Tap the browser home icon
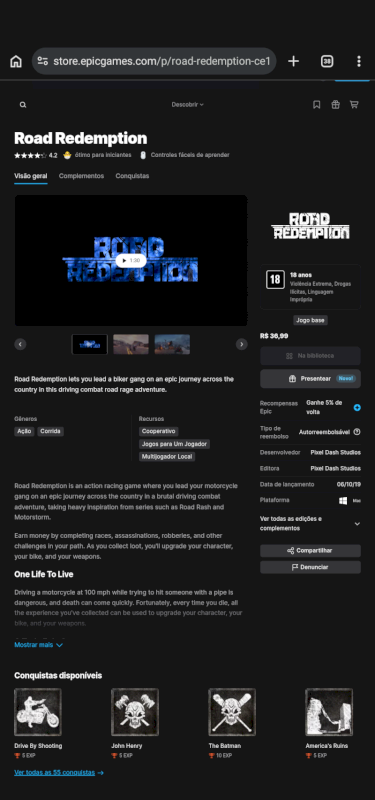The image size is (375, 800). pyautogui.click(x=16, y=62)
